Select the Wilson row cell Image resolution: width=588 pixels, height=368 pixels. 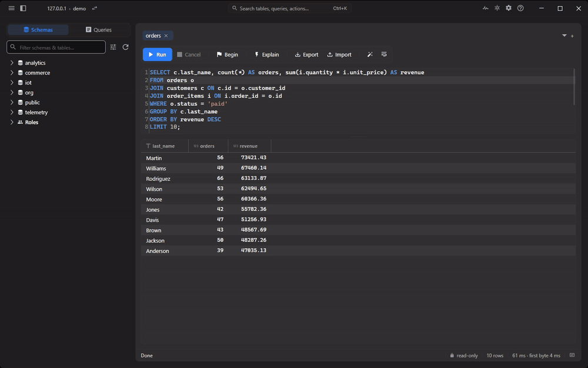pyautogui.click(x=165, y=189)
